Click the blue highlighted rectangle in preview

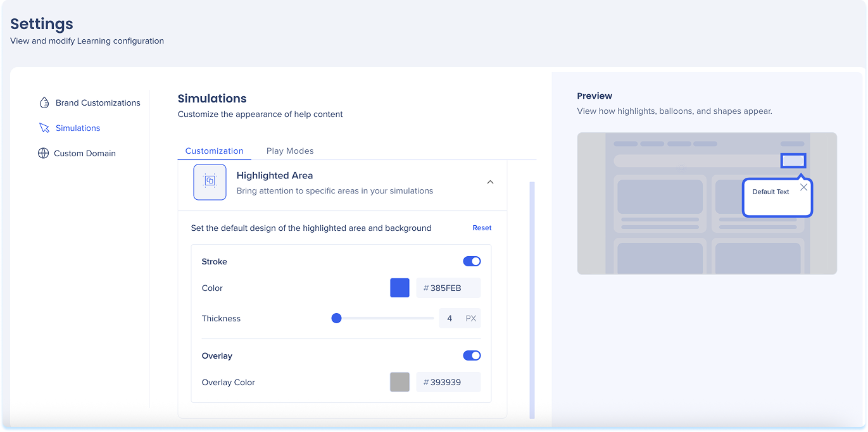point(793,161)
